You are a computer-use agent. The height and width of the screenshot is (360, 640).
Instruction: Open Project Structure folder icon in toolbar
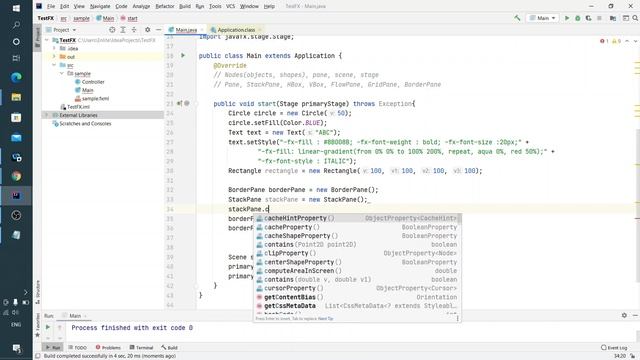(x=613, y=18)
